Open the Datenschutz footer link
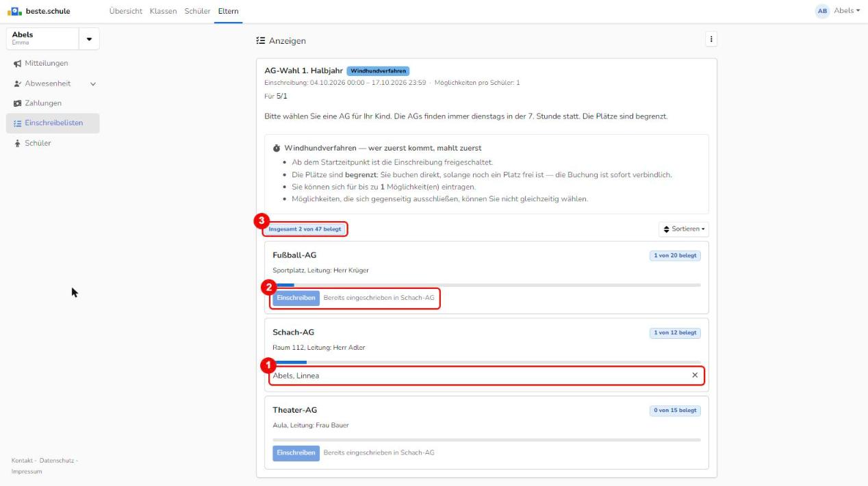Screen dimensions: 868x486 [57, 461]
